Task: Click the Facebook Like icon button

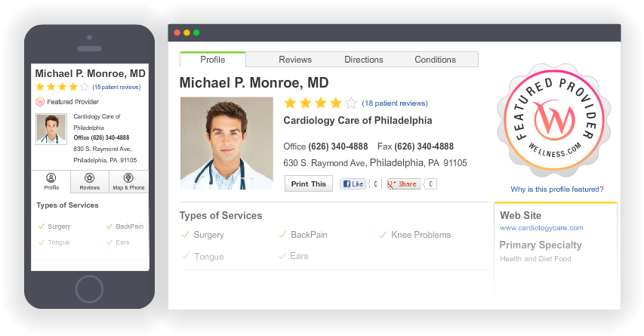Action: (353, 184)
